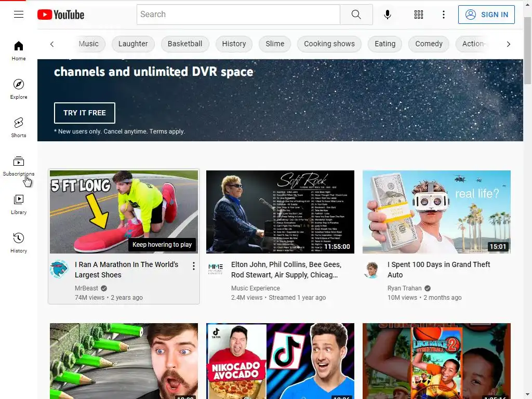Select the Cooking shows chip
This screenshot has width=532, height=399.
(x=329, y=44)
